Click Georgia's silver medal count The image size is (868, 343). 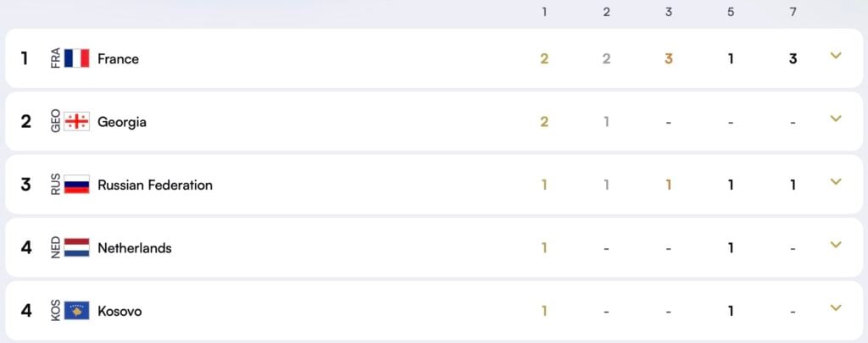(x=606, y=122)
